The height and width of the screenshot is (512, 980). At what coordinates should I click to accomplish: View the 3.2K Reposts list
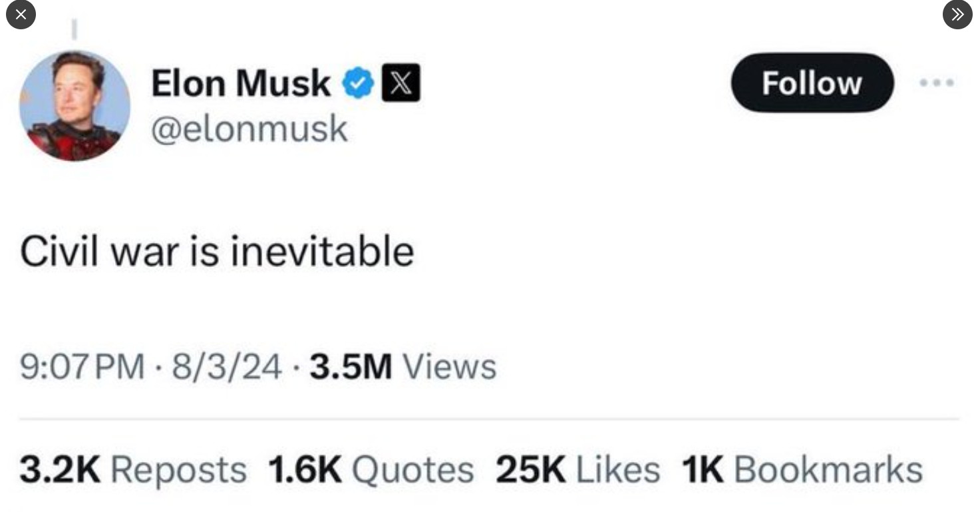click(x=132, y=469)
